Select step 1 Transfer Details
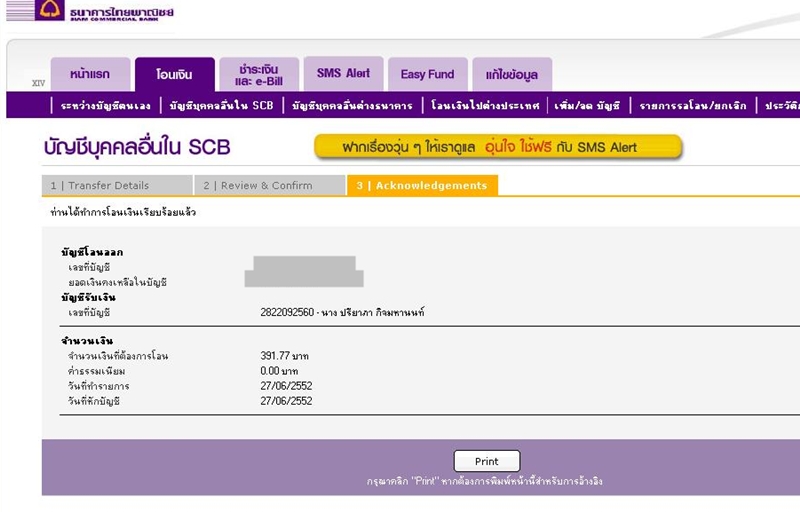Viewport: 800px width, 512px height. pyautogui.click(x=117, y=186)
